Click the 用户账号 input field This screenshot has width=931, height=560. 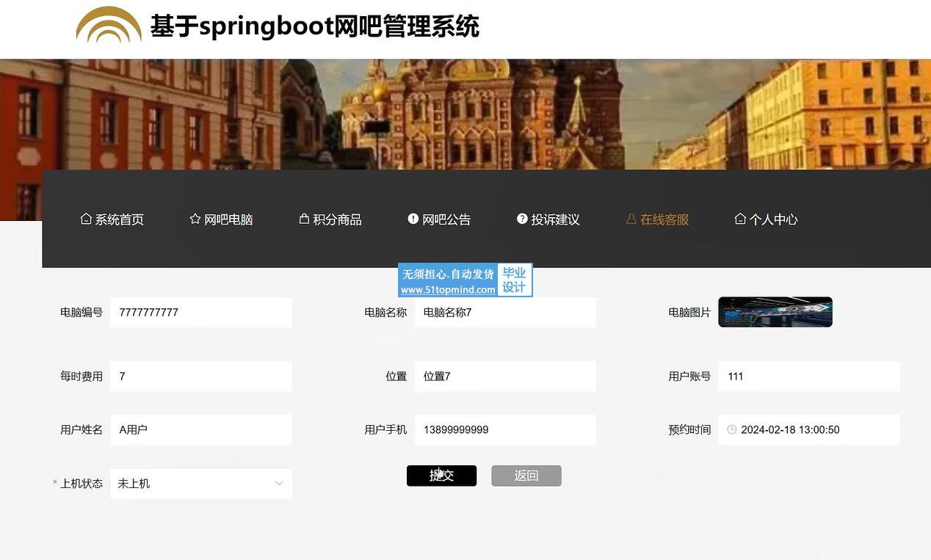click(x=809, y=376)
